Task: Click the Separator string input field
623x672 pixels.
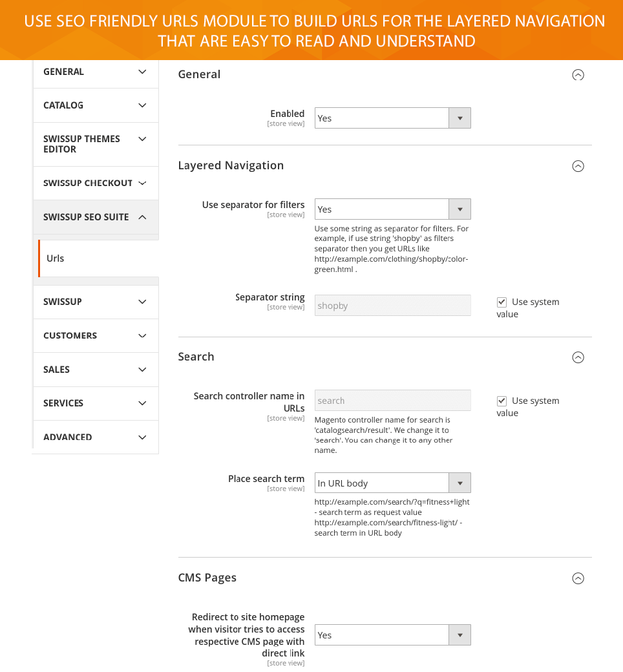Action: coord(393,306)
